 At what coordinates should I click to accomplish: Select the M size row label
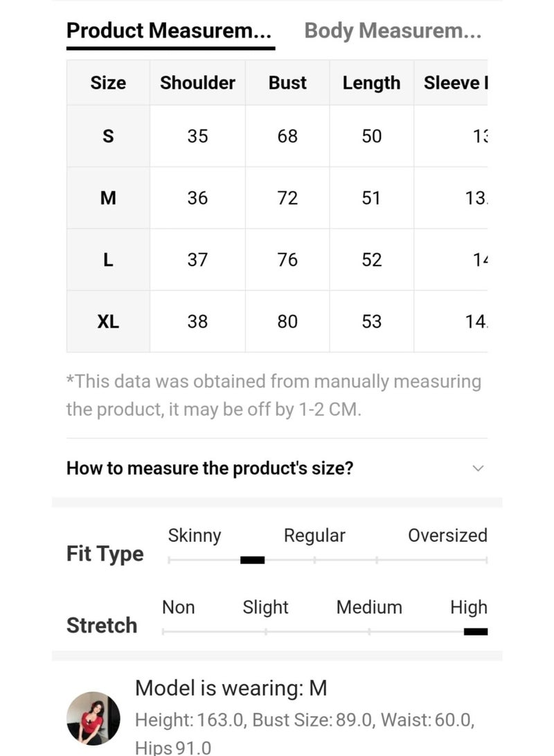pyautogui.click(x=108, y=197)
